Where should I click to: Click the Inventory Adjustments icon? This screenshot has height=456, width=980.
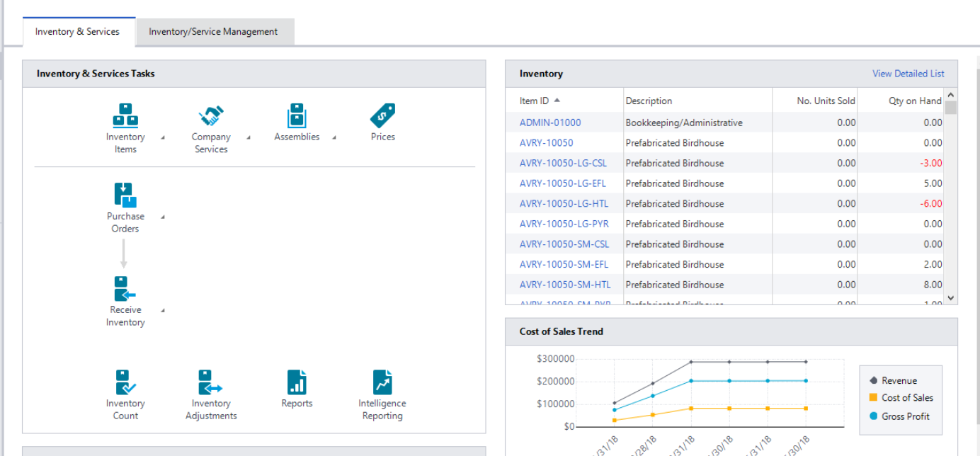pos(211,382)
